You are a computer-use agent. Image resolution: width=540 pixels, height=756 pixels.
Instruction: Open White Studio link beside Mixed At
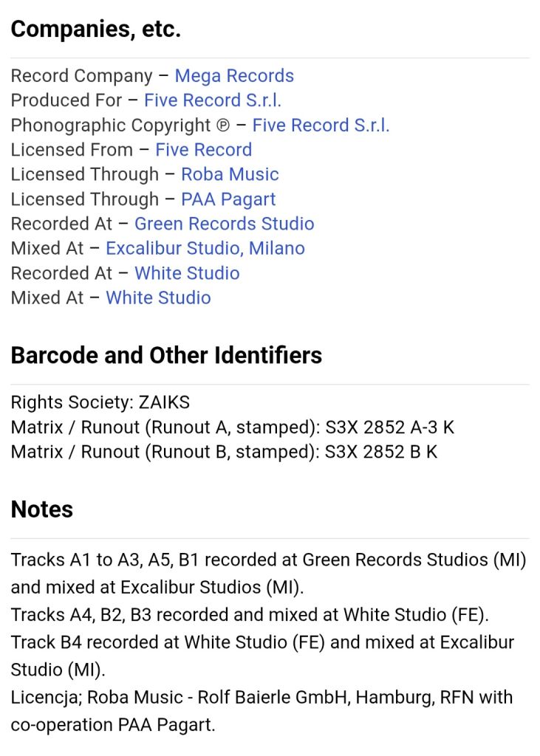158,298
